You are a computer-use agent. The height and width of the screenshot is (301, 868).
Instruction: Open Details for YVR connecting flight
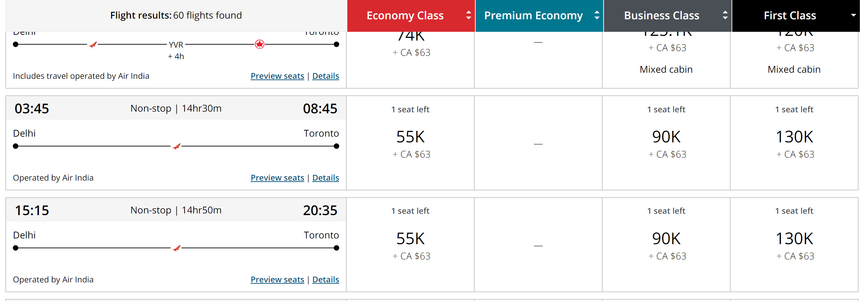point(326,76)
